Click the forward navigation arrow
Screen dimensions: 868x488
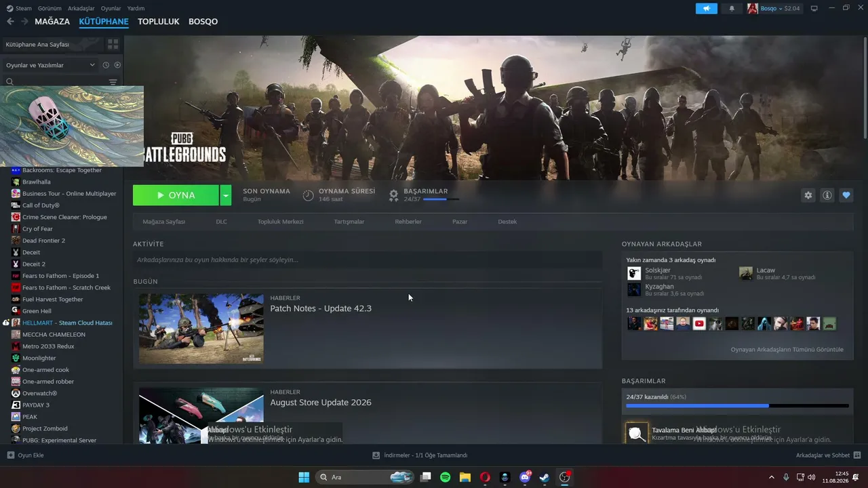[24, 22]
